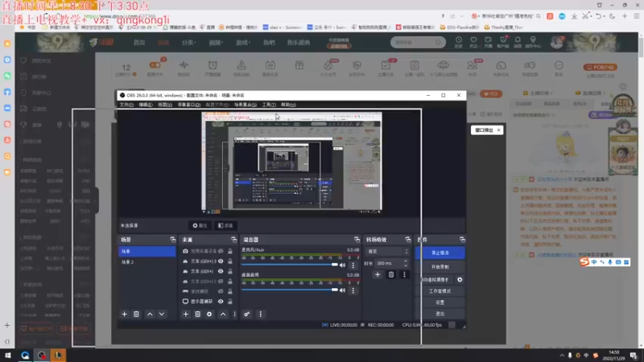Open the mixer toolbar three-dot menu

point(260,314)
